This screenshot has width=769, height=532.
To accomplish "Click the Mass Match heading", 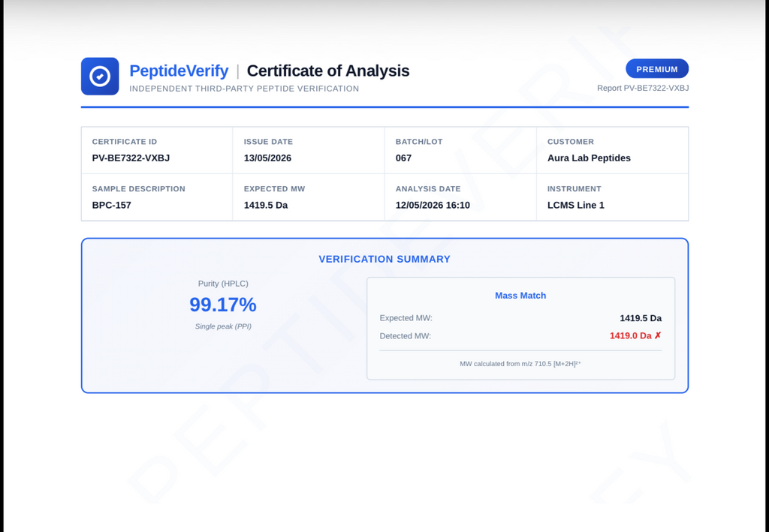I will (520, 296).
